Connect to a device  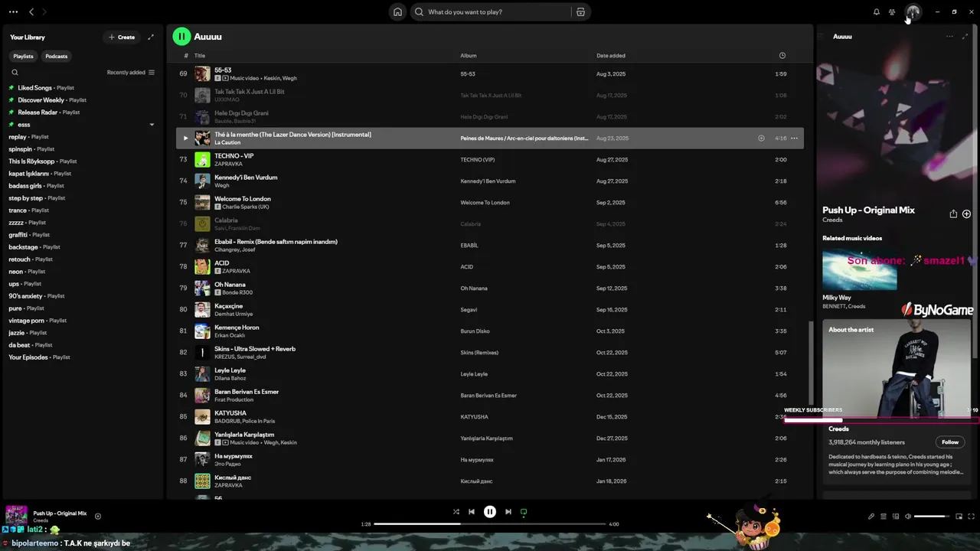896,517
